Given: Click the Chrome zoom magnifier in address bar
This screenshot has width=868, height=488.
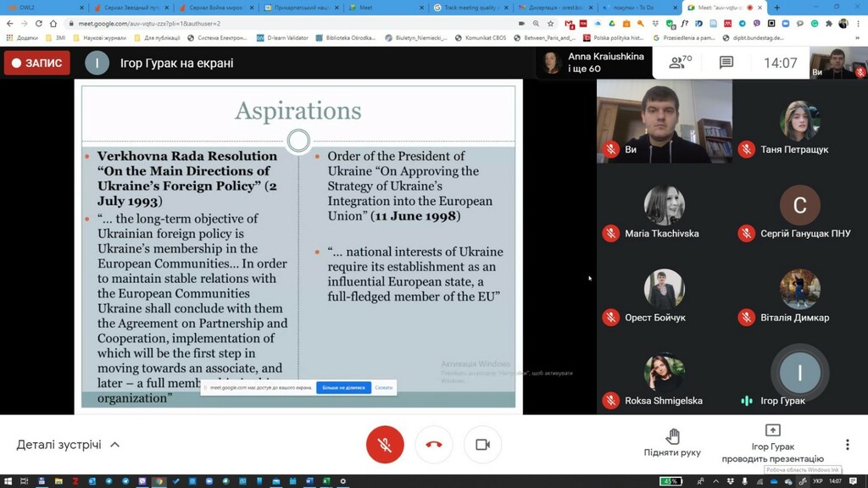Looking at the screenshot, I should point(536,24).
